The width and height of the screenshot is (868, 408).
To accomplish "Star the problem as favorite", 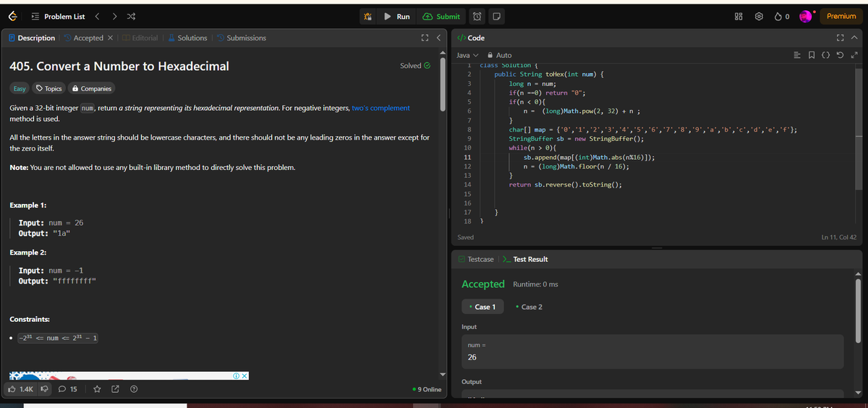I will click(x=96, y=389).
